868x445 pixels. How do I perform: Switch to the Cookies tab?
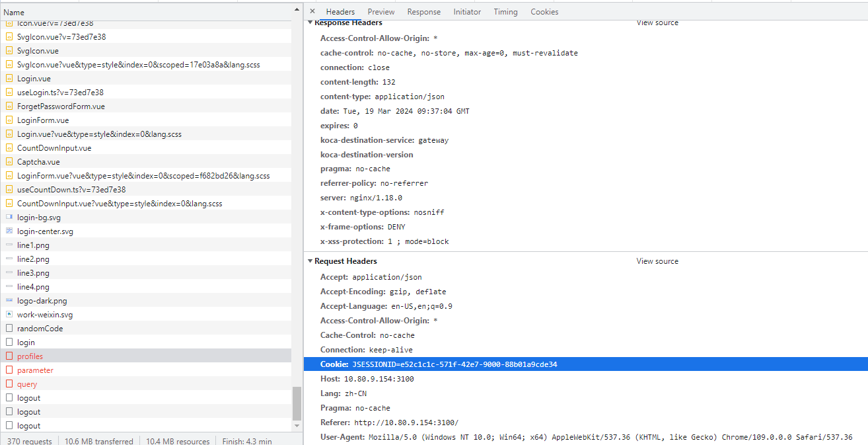pyautogui.click(x=544, y=12)
